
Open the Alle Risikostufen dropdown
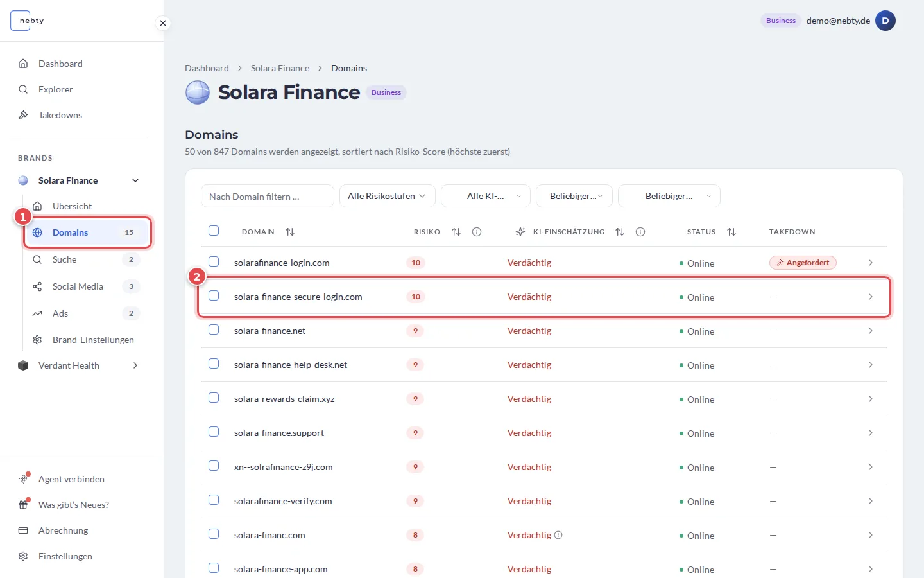coord(388,196)
